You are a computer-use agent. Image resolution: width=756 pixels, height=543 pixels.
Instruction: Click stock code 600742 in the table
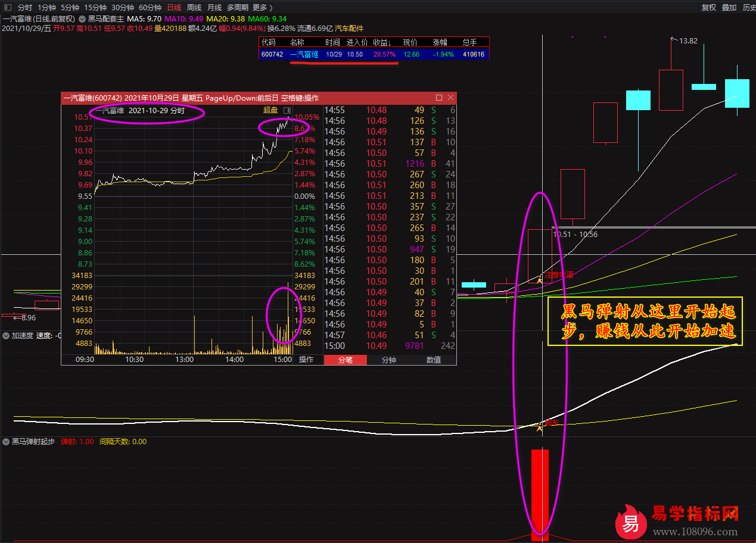coord(272,54)
